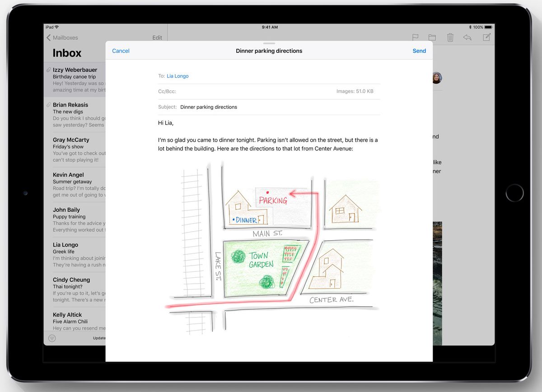Tap the Subject field text
This screenshot has height=392, width=542.
209,107
